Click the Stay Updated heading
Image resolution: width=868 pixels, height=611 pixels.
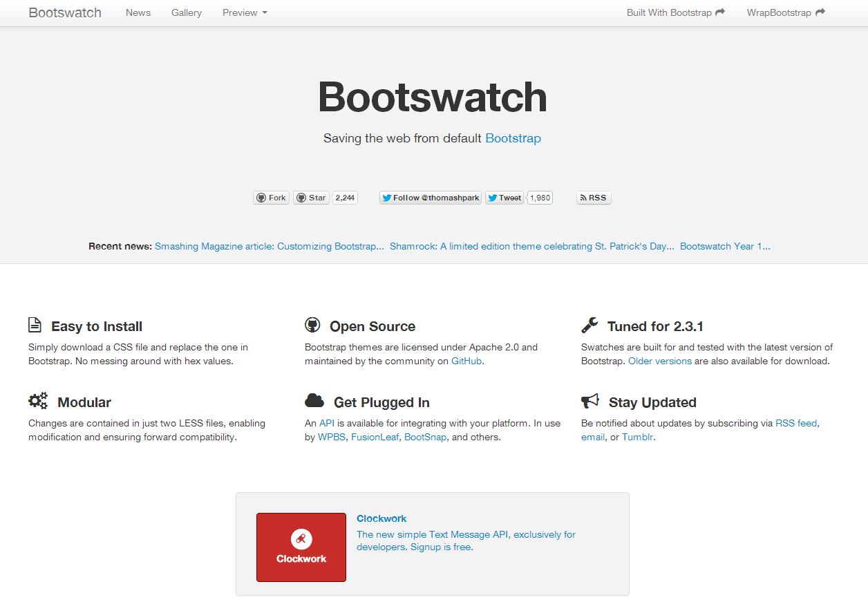(x=652, y=402)
